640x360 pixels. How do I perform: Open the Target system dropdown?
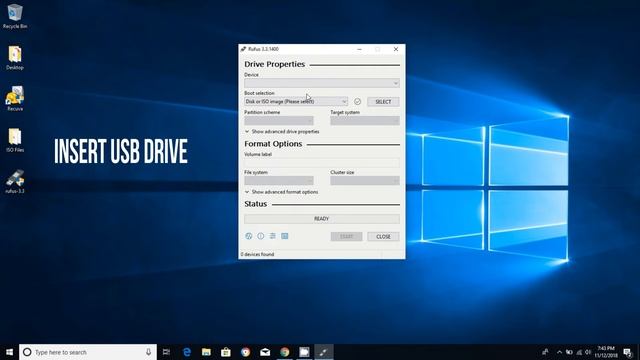[365, 120]
